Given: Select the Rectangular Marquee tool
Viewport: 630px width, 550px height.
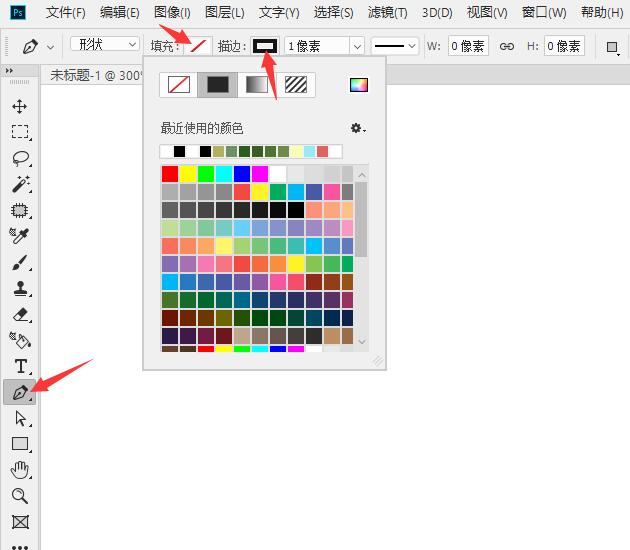Looking at the screenshot, I should (20, 132).
